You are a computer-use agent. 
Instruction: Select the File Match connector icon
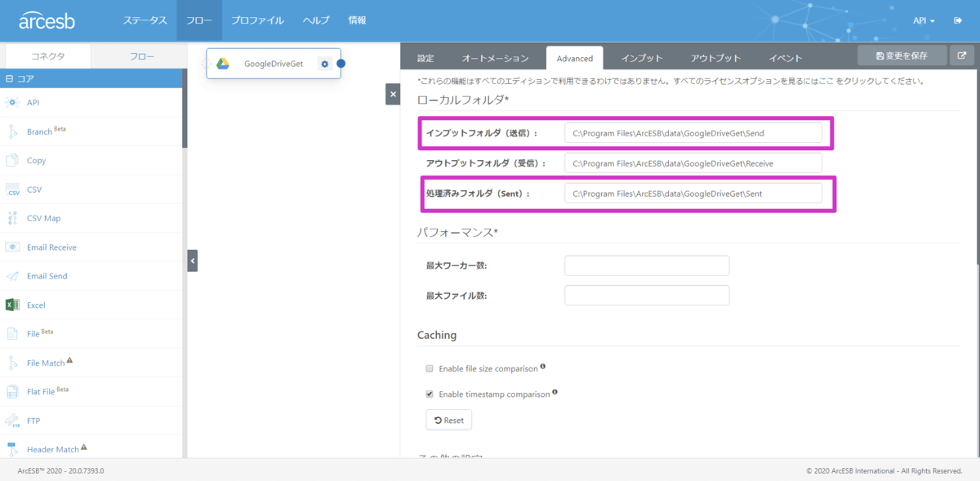click(12, 363)
